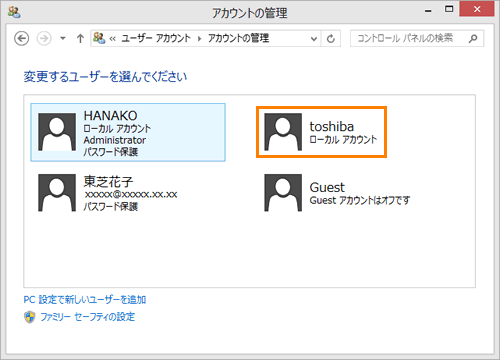Click the HANAKO account avatar

pyautogui.click(x=57, y=132)
